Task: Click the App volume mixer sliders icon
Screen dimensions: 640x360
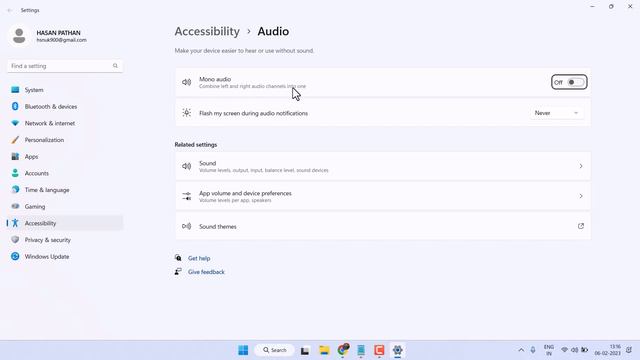Action: click(187, 196)
